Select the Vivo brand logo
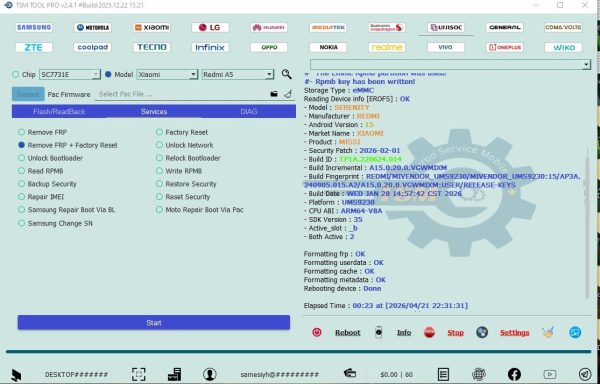Viewport: 600px width, 384px height. click(x=446, y=47)
